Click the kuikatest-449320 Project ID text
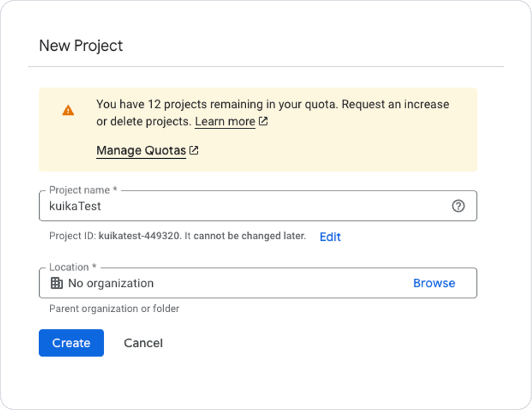The image size is (532, 410). [139, 236]
